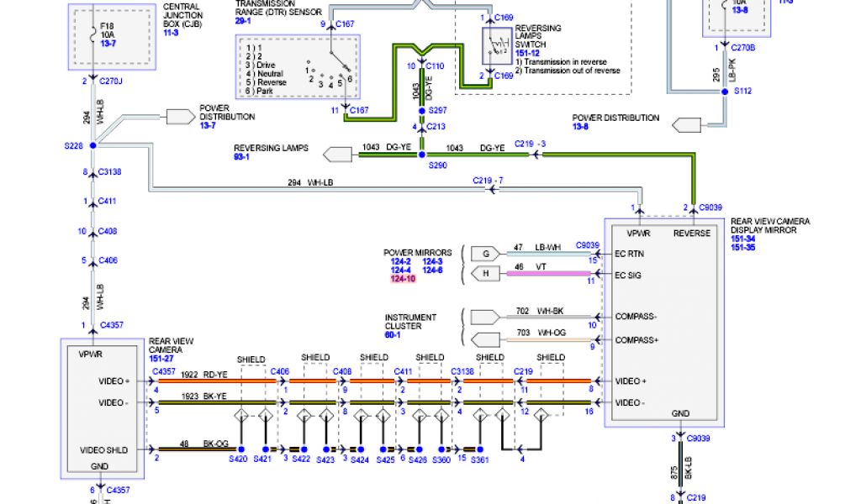Open the 29-1 DTR sensor reference
Screen dimensions: 861x504
243,20
